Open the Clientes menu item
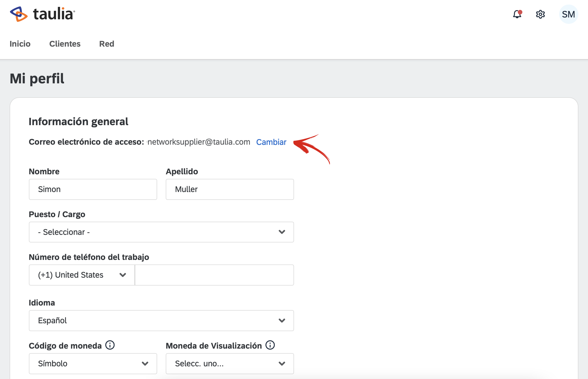The height and width of the screenshot is (379, 588). click(x=65, y=44)
